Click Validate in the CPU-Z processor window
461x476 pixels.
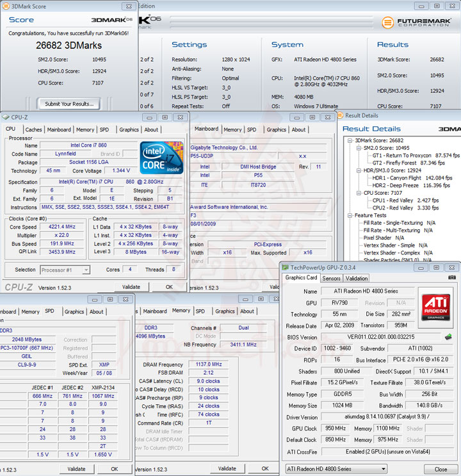(131, 287)
